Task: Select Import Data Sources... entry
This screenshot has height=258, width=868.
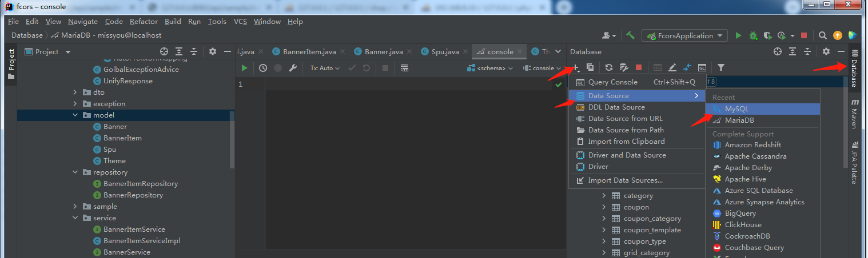Action: click(638, 180)
